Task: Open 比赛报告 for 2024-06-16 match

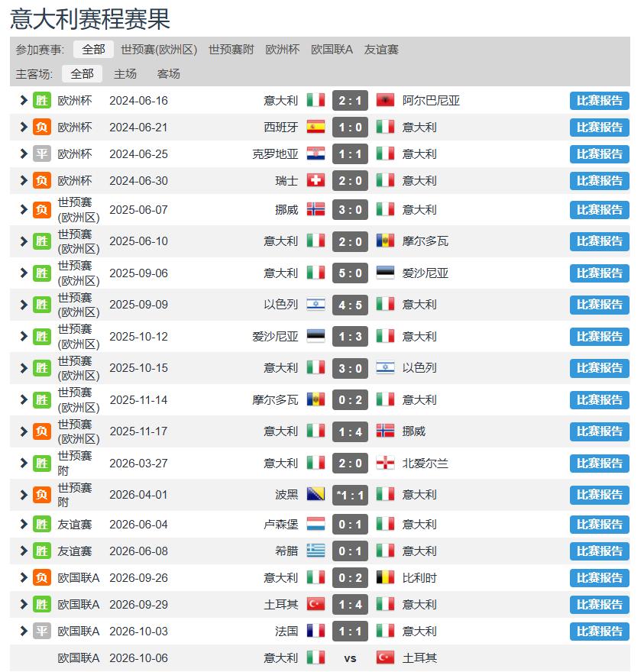Action: click(x=600, y=101)
